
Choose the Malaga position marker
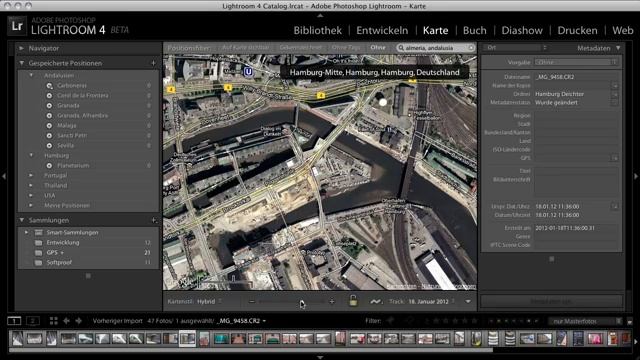[x=49, y=126]
